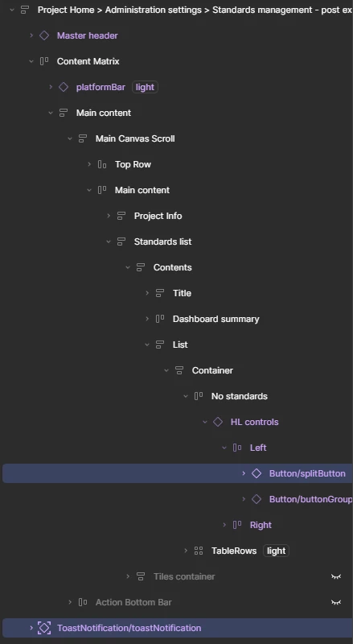Viewport: 353px width, 644px height.
Task: Click the platformBar component diamond icon
Action: 64,87
